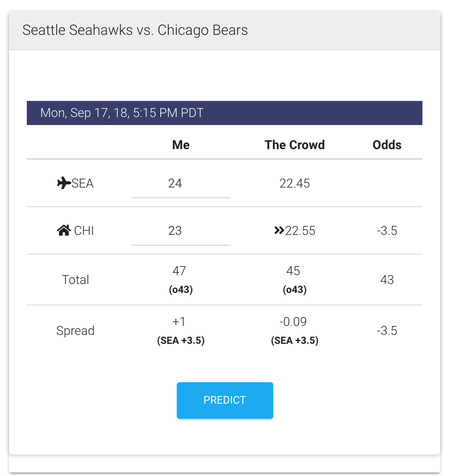
Task: Click the Seattle Seahawks vs. Chicago Bears title
Action: click(x=135, y=30)
